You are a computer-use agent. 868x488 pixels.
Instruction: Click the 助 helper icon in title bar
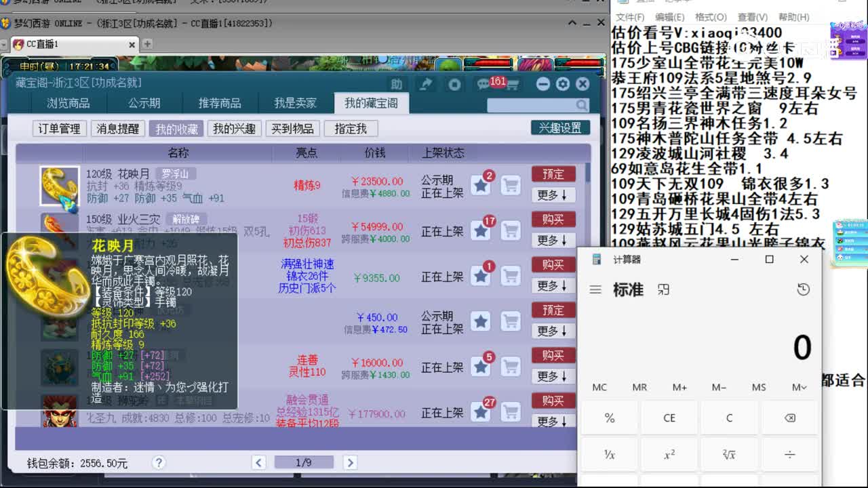(x=397, y=84)
